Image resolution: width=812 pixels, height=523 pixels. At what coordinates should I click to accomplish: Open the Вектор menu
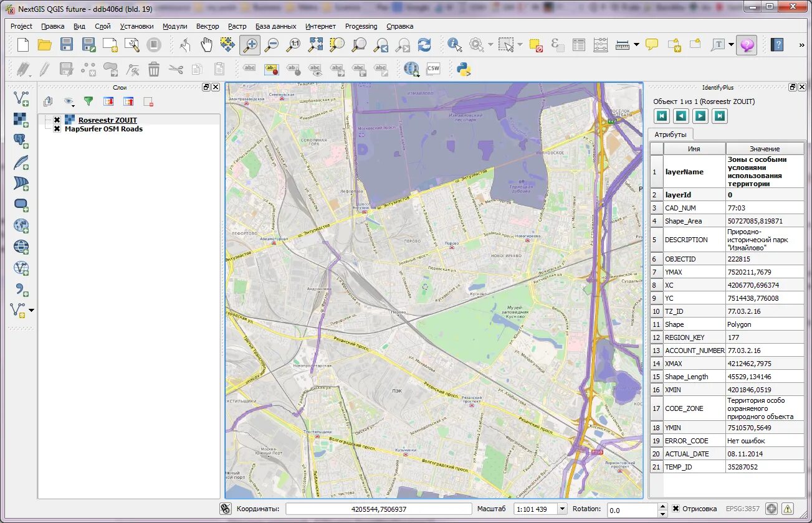208,26
